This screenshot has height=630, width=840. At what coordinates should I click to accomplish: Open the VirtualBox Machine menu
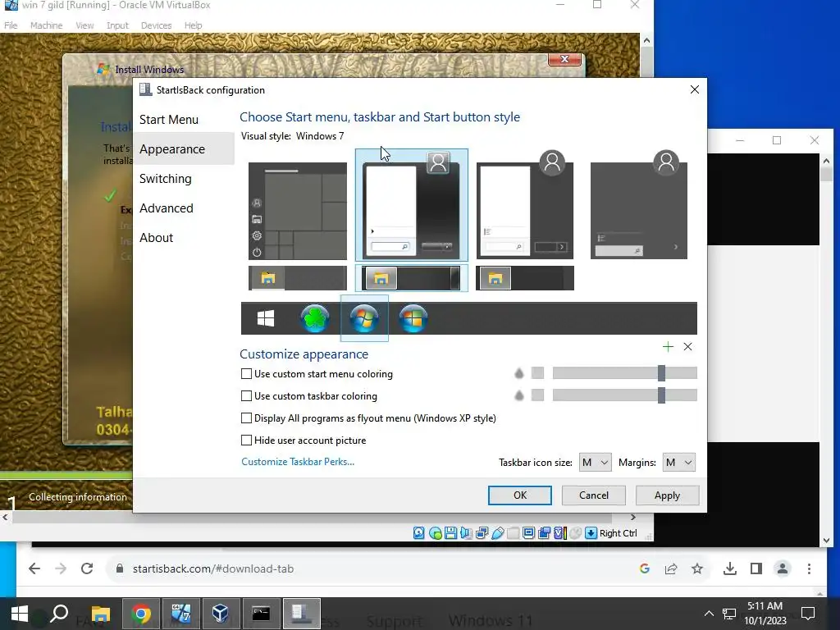click(46, 25)
